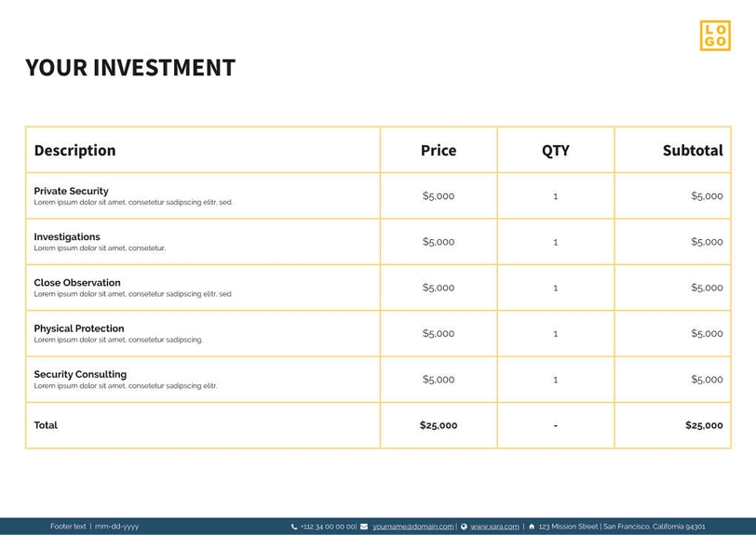Select the Security Consulting row title
Image resolution: width=756 pixels, height=535 pixels.
[x=80, y=374]
